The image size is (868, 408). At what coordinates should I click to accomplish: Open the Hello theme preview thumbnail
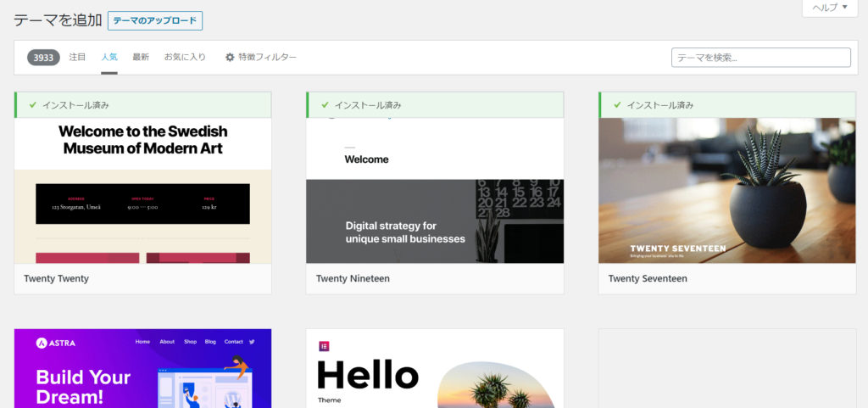click(x=435, y=368)
